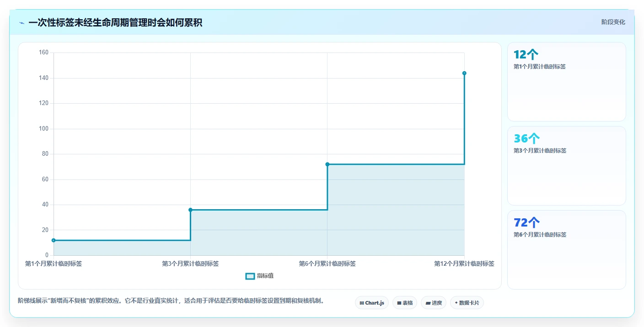Click y-axis tick label 40

tap(45, 205)
